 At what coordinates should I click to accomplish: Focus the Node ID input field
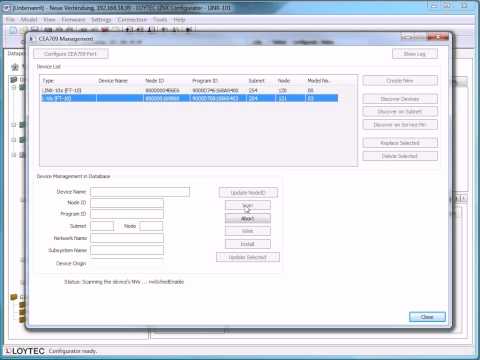(x=127, y=203)
